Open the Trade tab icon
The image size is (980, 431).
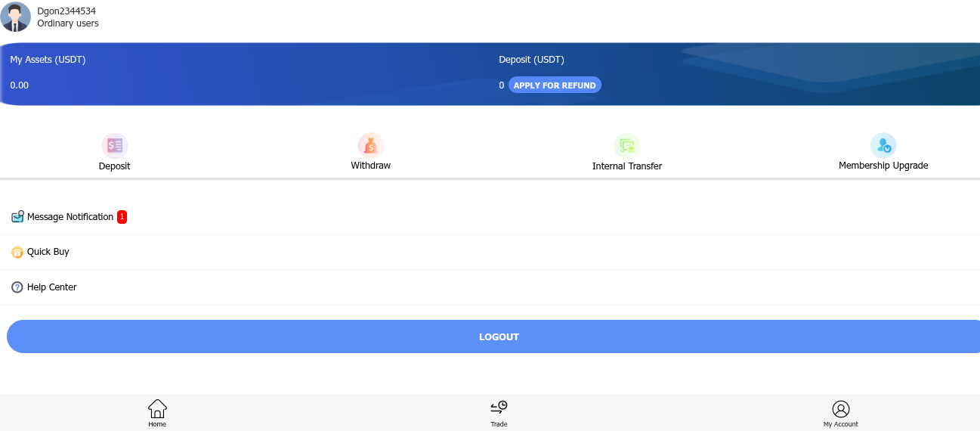[499, 408]
